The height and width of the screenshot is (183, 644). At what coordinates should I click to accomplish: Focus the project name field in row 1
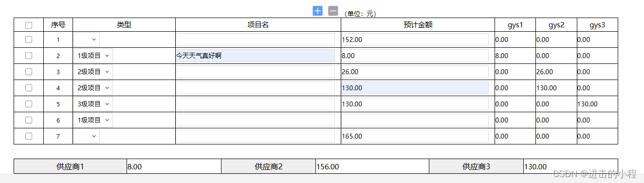[256, 40]
